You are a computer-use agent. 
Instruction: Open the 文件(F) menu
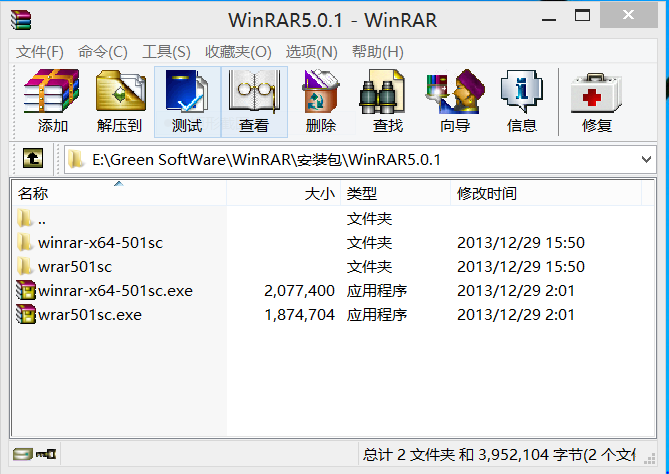40,52
